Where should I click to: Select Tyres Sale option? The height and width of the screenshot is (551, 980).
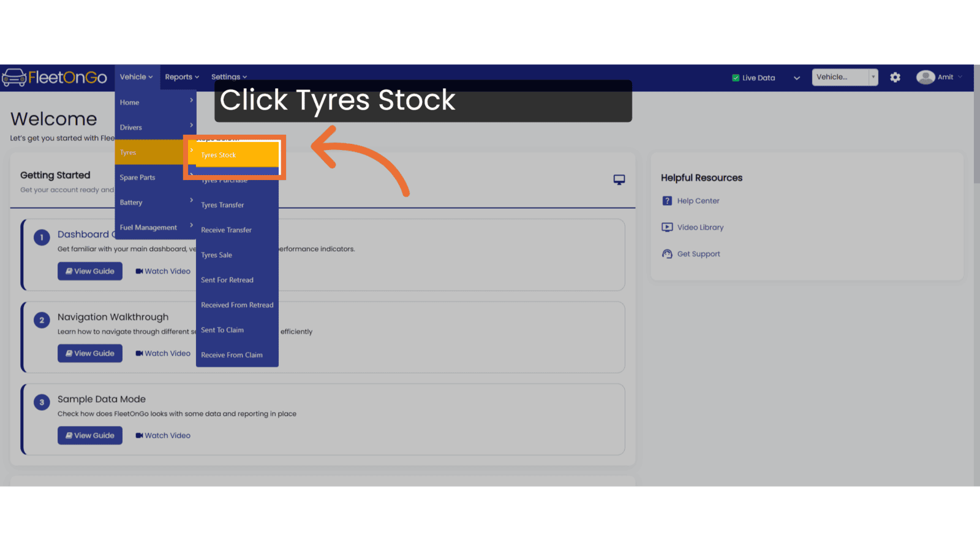(x=237, y=255)
